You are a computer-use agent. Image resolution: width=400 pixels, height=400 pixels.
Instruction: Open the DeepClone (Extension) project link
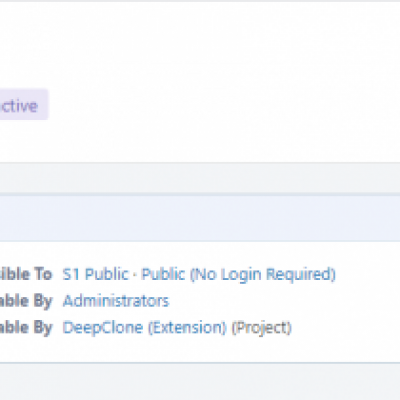tap(145, 328)
